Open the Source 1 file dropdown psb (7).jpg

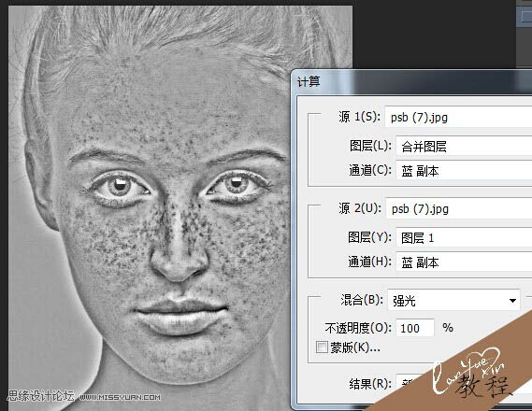[x=458, y=118]
